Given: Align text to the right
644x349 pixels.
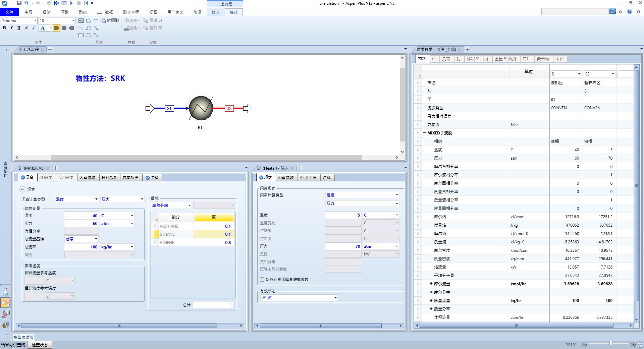Looking at the screenshot, I should 71,28.
